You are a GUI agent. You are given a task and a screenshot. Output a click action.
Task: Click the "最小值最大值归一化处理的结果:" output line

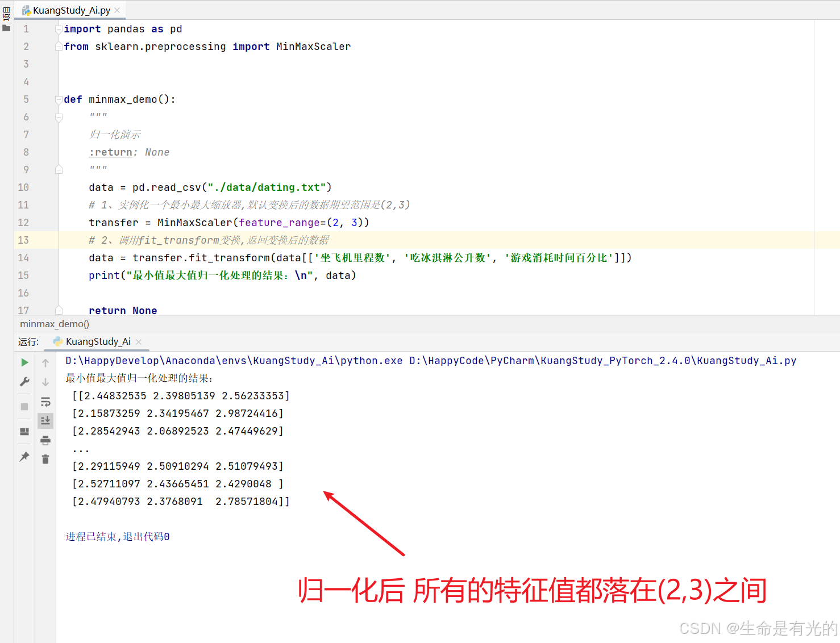point(139,378)
